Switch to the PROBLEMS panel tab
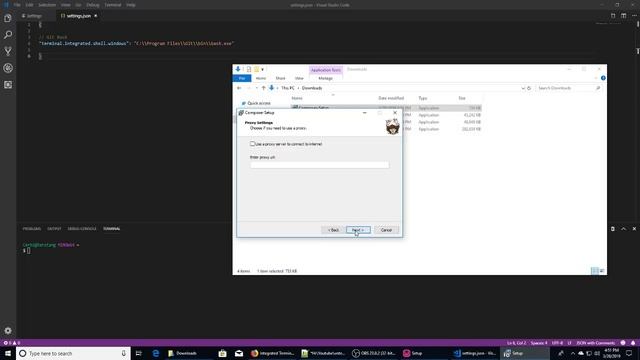This screenshot has width=640, height=360. (32, 229)
